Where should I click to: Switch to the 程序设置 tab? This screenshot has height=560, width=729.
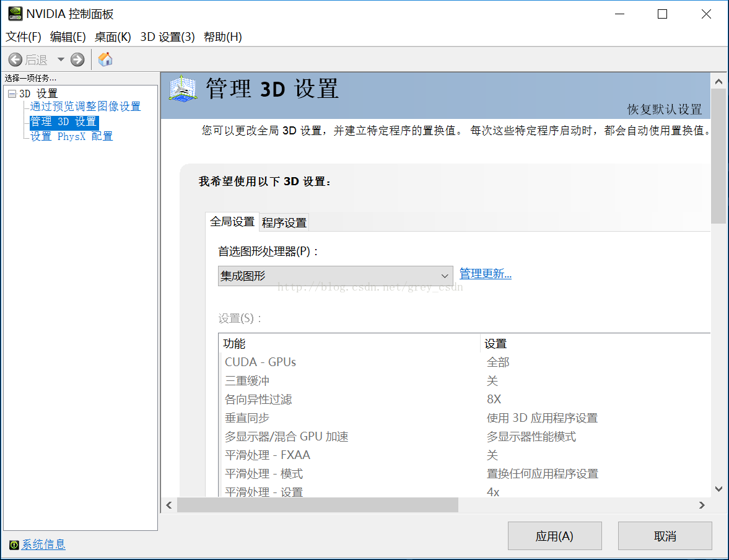284,223
